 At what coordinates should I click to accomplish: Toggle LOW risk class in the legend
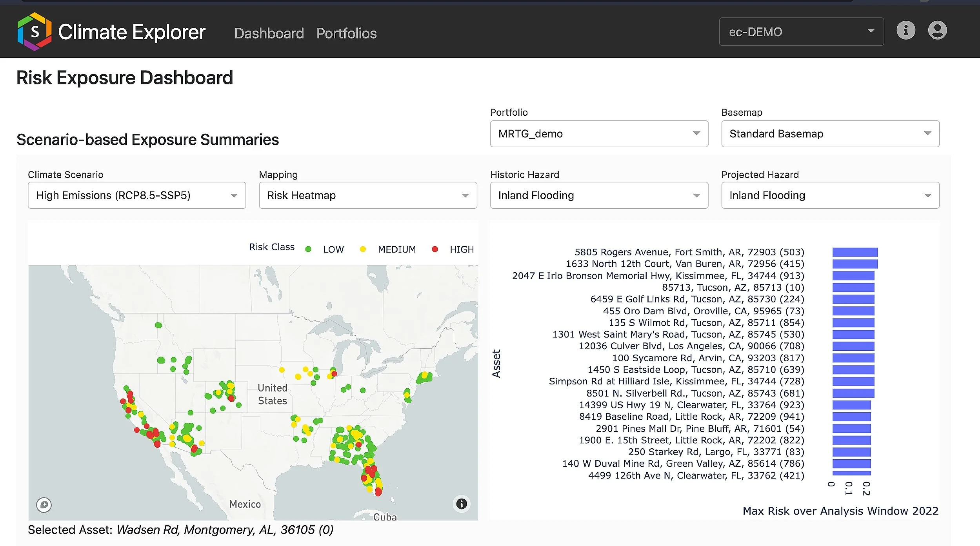click(333, 249)
